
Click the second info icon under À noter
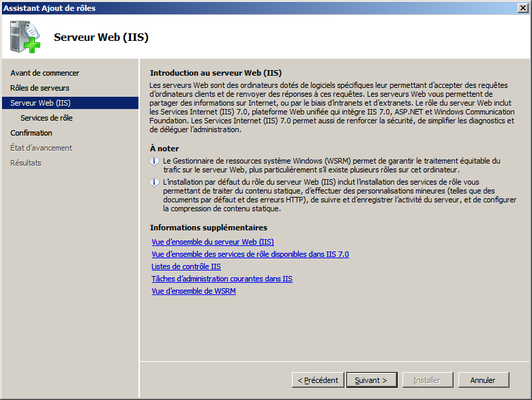154,183
